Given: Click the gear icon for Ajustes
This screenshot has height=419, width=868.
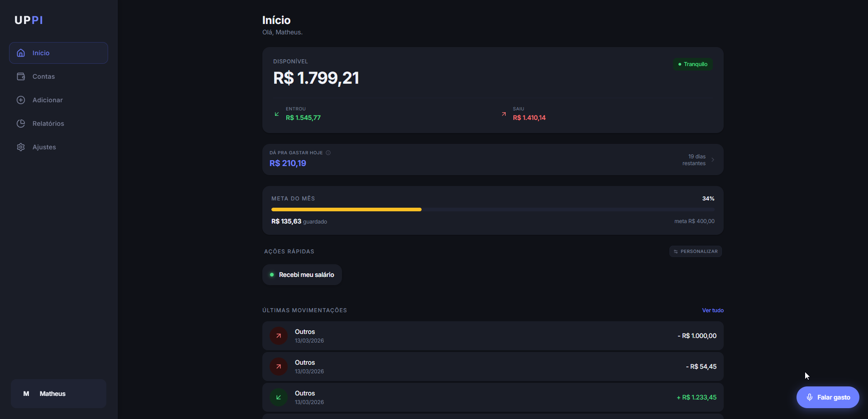Looking at the screenshot, I should point(21,147).
